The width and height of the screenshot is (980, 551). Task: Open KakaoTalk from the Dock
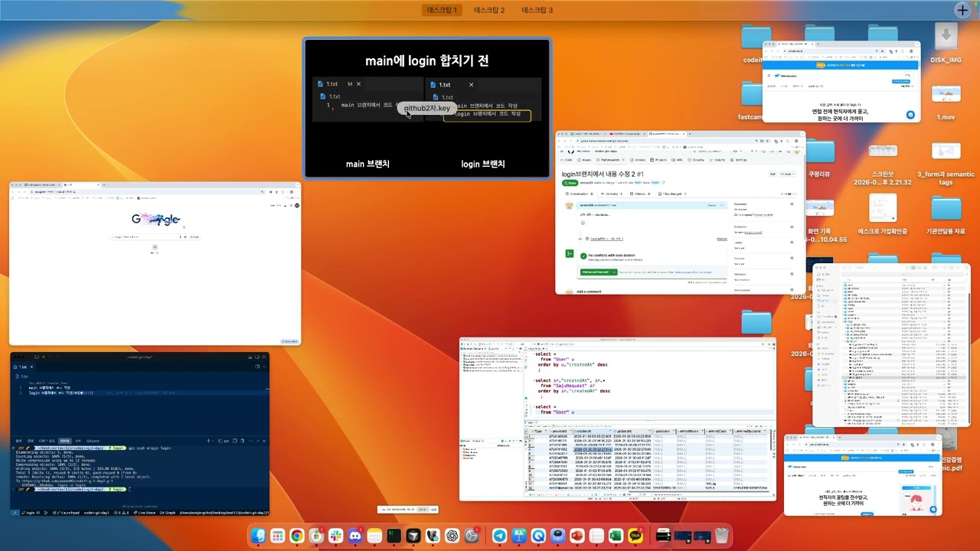[x=635, y=536]
